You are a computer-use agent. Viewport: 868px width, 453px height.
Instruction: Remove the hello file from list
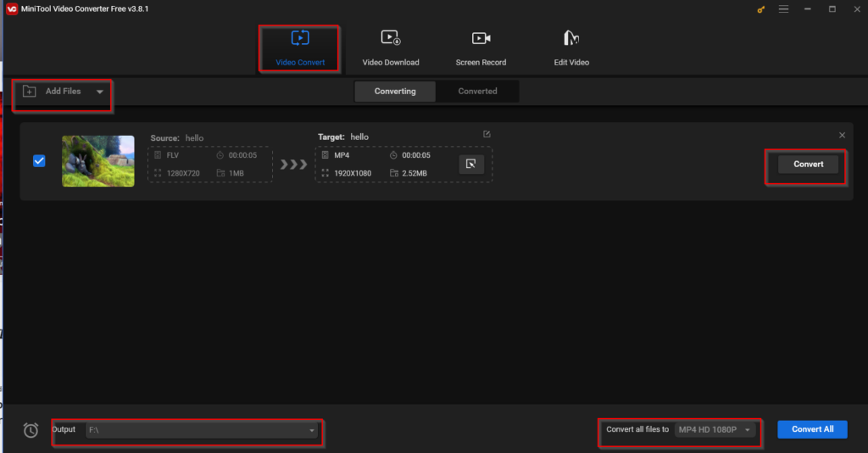(x=842, y=135)
